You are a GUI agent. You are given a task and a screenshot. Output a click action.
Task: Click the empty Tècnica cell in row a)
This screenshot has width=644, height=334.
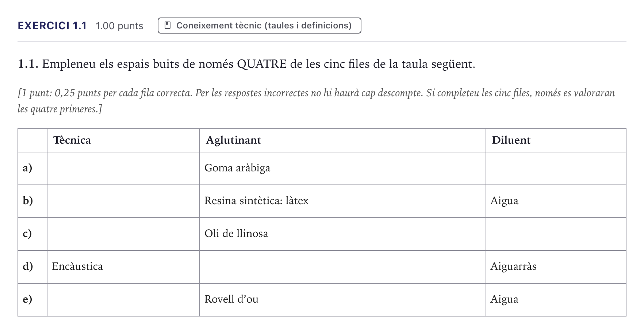point(123,168)
